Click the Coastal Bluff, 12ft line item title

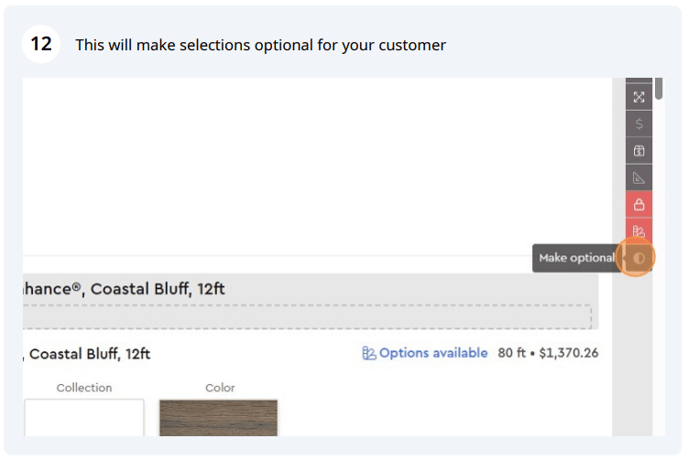click(x=90, y=354)
